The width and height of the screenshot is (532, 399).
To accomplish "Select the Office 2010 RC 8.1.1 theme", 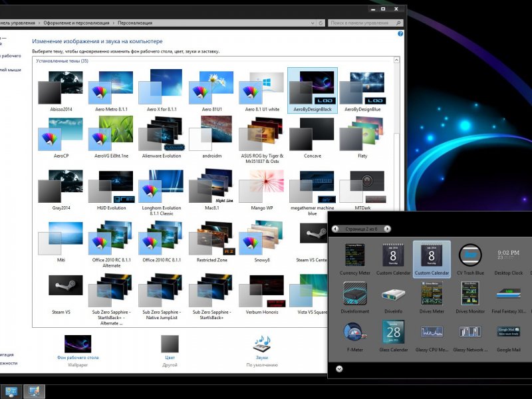I will (x=162, y=241).
